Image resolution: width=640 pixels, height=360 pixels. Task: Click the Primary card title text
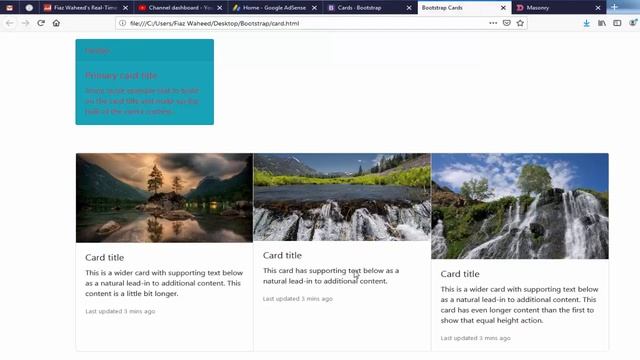point(121,76)
